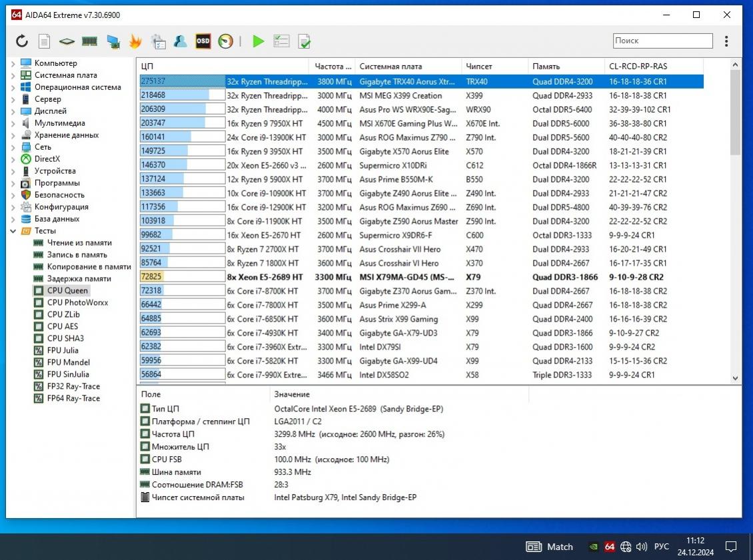Click the Чипсет column header
The height and width of the screenshot is (560, 753).
pos(479,67)
